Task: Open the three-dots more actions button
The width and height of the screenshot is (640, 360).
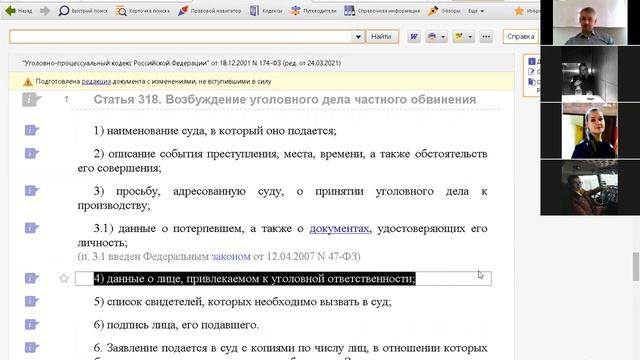Action: point(486,37)
